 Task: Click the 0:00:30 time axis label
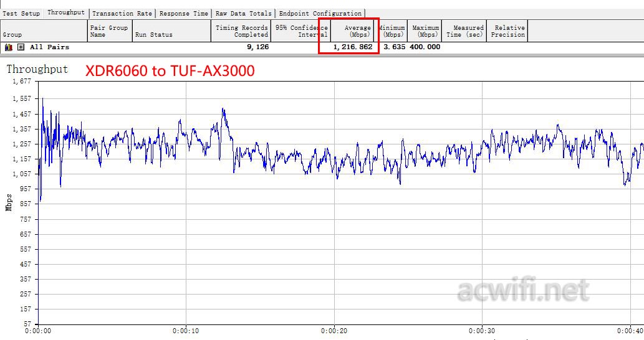click(482, 331)
